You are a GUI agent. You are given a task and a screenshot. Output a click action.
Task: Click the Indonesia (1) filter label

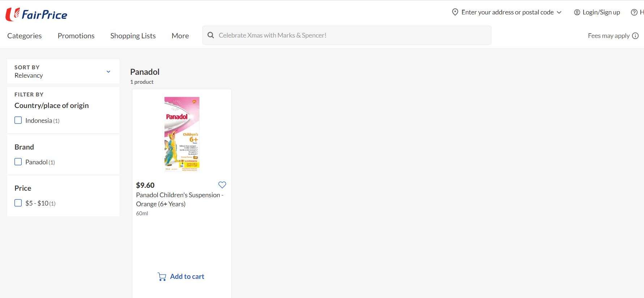(x=42, y=121)
